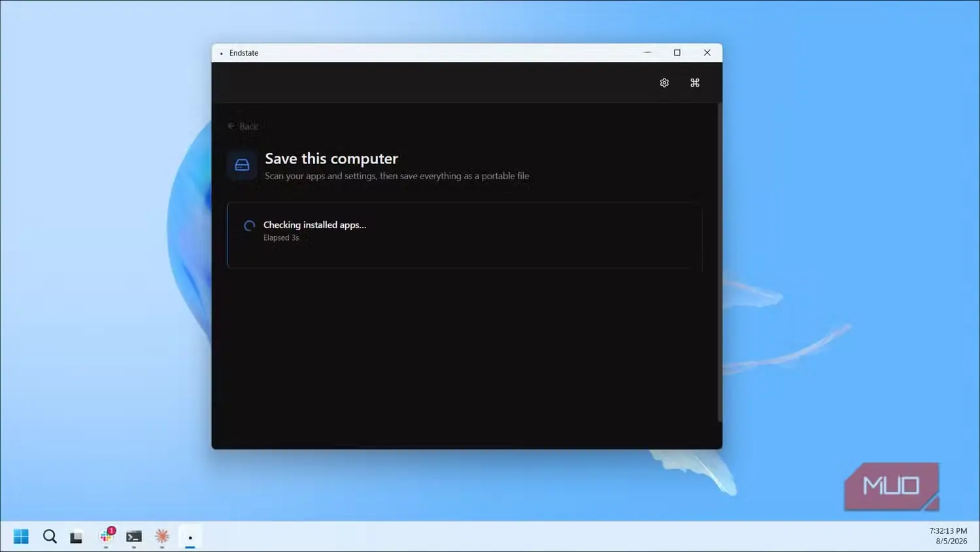Open Terminal from the taskbar
Viewport: 980px width, 552px height.
pos(134,536)
